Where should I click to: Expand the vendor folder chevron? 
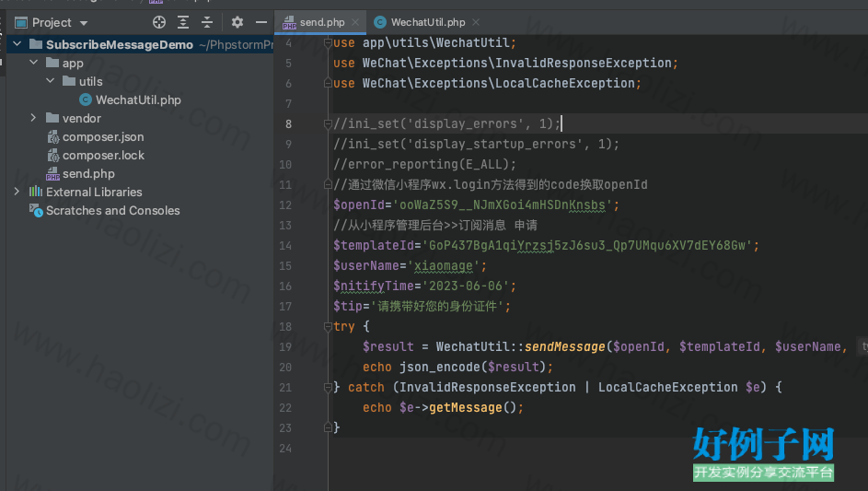pos(34,118)
